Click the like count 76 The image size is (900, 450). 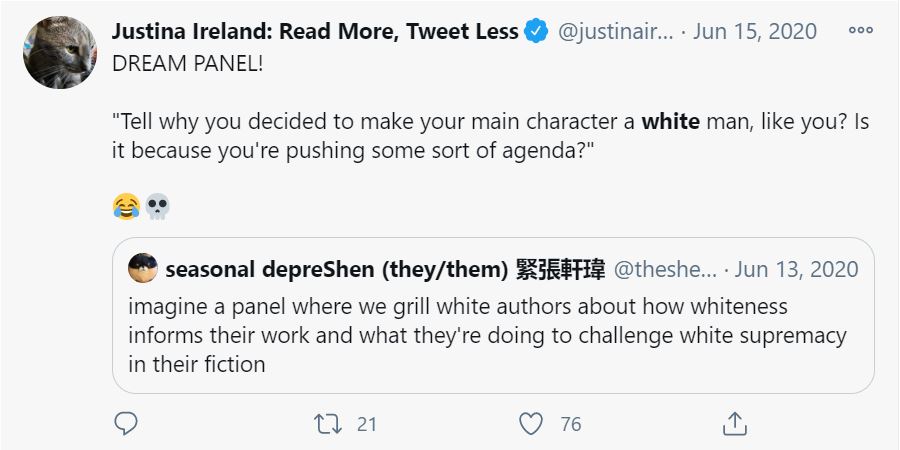(x=570, y=424)
